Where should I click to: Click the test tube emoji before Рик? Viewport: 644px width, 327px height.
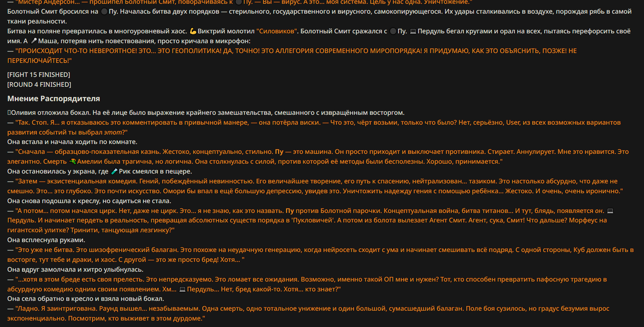tap(114, 171)
